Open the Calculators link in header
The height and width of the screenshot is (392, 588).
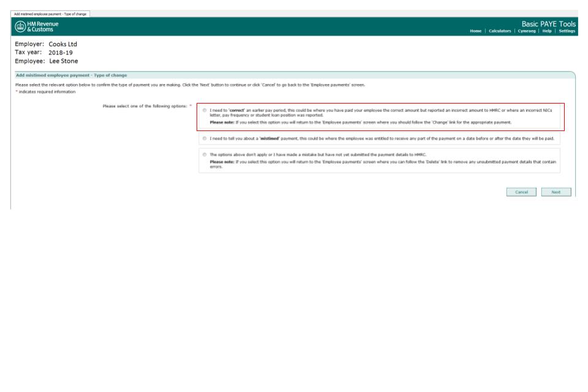point(500,31)
